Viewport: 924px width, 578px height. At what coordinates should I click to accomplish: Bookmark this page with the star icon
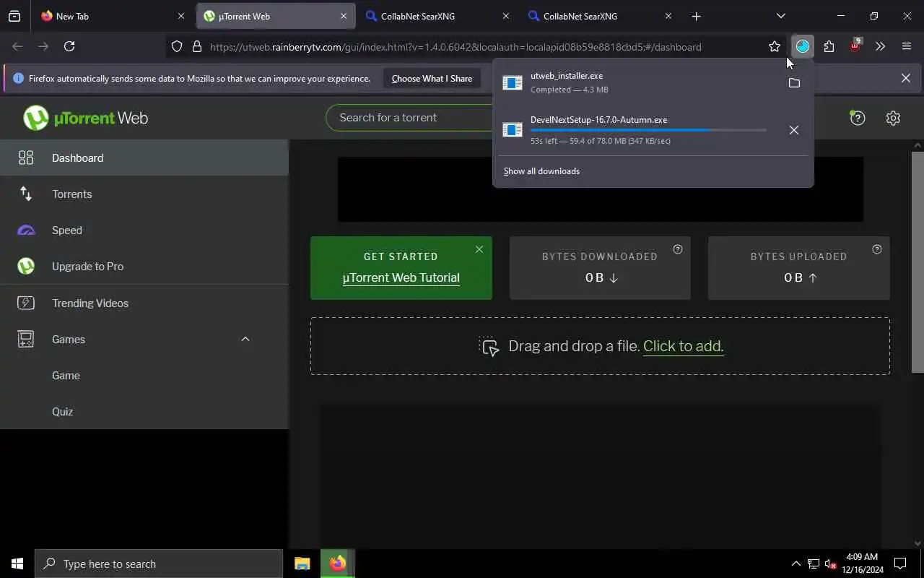tap(775, 46)
